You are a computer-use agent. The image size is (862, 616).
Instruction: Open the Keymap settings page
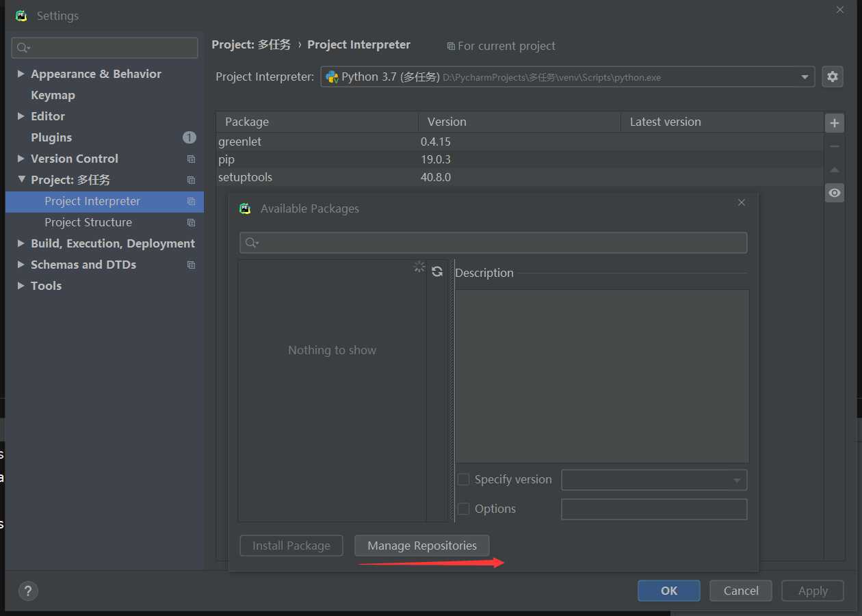(53, 95)
